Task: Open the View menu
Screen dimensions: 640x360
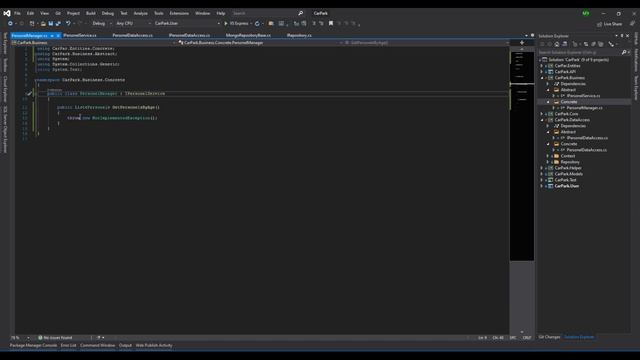Action: (x=44, y=13)
